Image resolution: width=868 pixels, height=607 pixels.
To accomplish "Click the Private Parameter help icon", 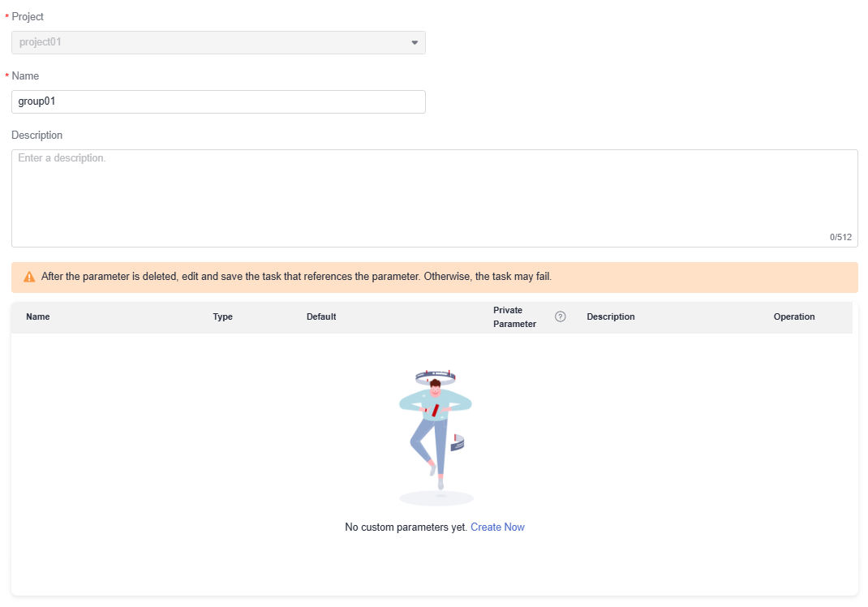I will [560, 316].
